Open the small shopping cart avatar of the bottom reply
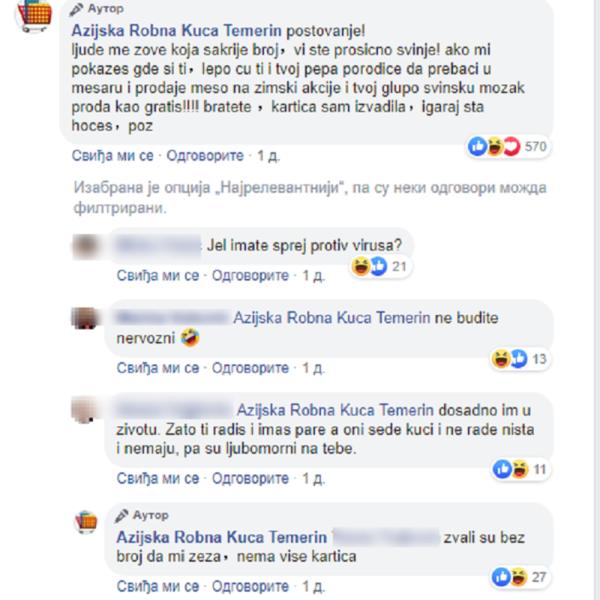Image resolution: width=600 pixels, height=600 pixels. [86, 522]
